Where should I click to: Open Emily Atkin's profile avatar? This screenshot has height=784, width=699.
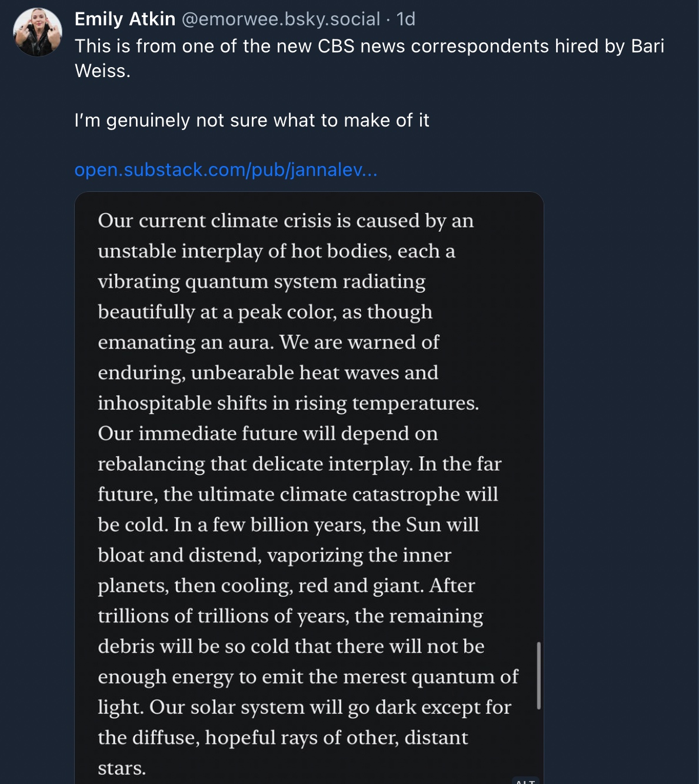[38, 32]
